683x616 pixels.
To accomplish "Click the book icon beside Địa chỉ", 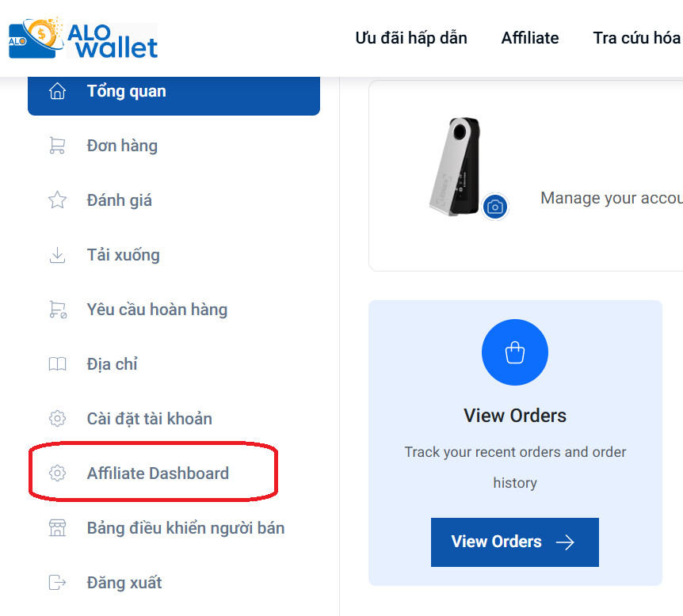I will pos(57,364).
